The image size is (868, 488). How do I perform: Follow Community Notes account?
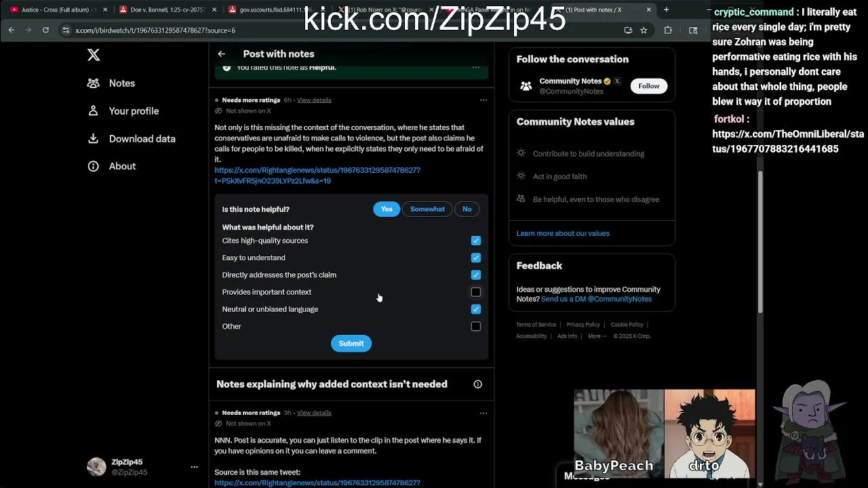pyautogui.click(x=649, y=86)
